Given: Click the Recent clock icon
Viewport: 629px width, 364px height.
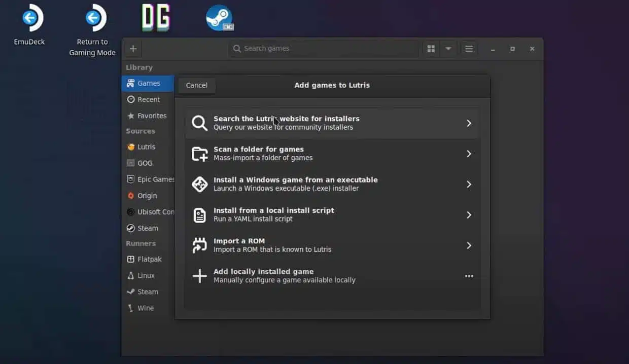Looking at the screenshot, I should click(131, 99).
